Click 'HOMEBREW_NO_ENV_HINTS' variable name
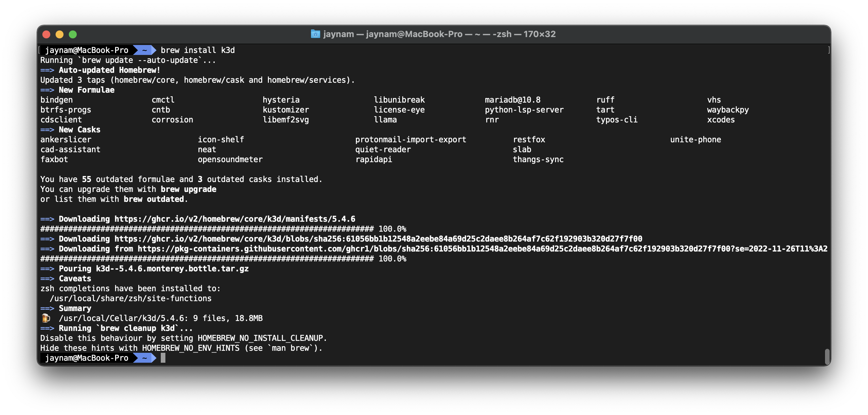Image resolution: width=868 pixels, height=415 pixels. [x=191, y=348]
